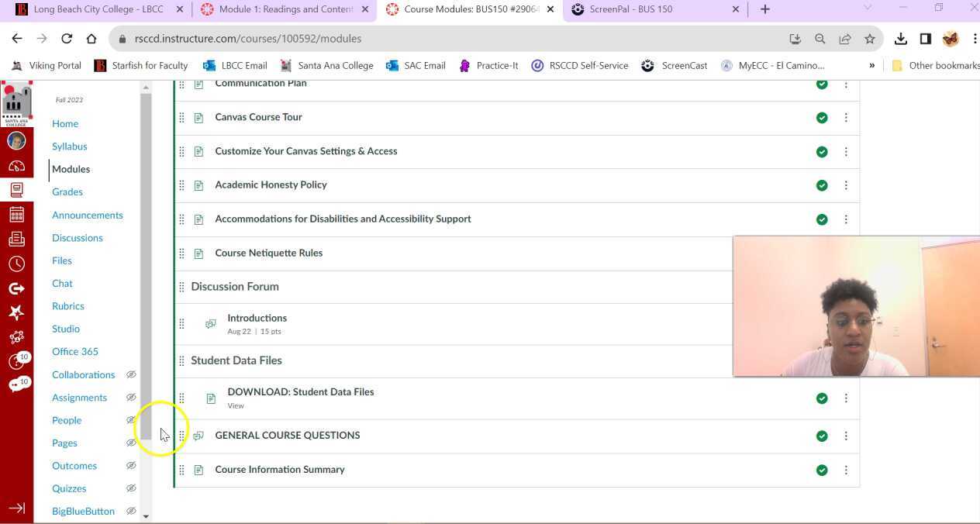The width and height of the screenshot is (980, 524).
Task: Open the Canvas Inbox icon
Action: [x=17, y=239]
